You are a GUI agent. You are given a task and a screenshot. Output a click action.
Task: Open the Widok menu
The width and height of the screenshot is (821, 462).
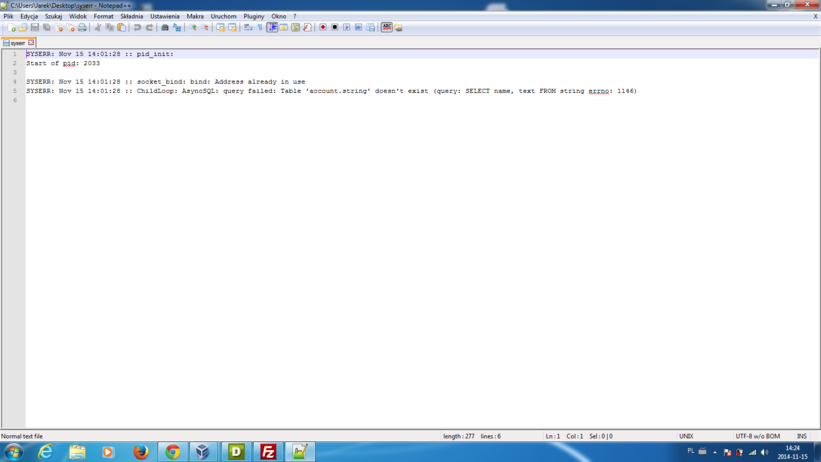[77, 16]
